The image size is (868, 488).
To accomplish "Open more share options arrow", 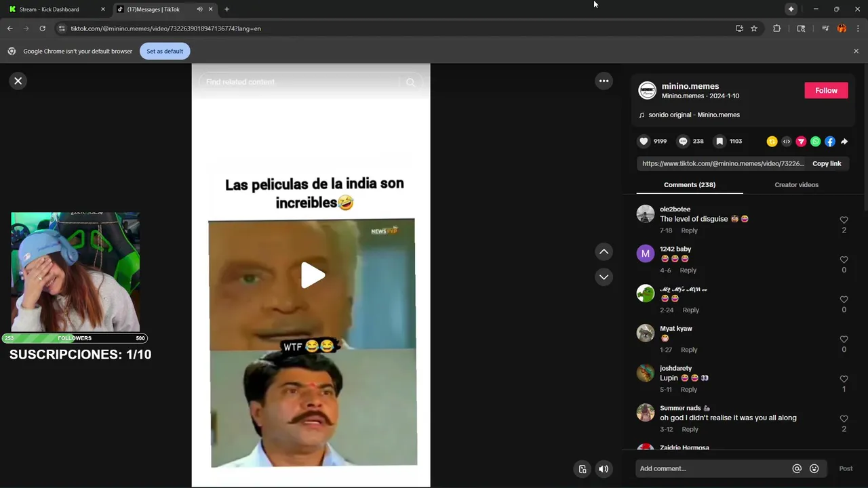I will pos(844,142).
